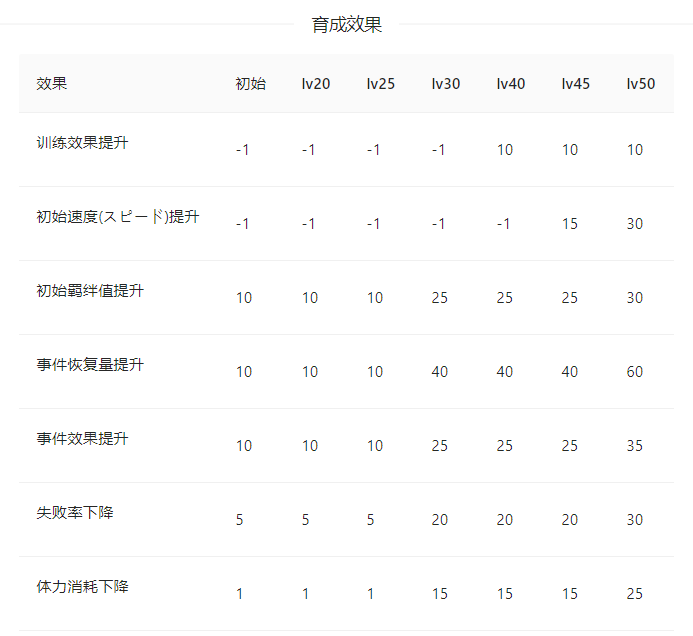Click the lv25 column header

381,84
